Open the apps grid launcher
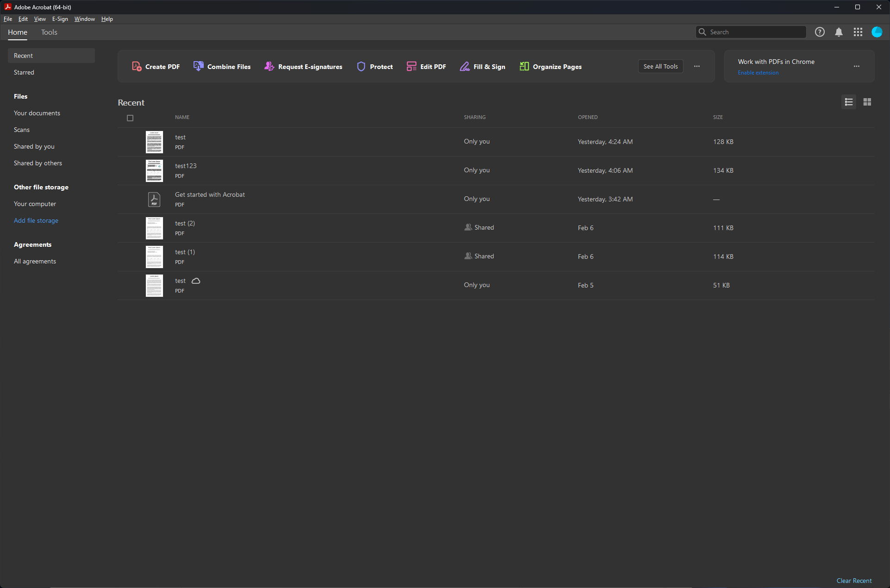The width and height of the screenshot is (890, 588). [858, 32]
